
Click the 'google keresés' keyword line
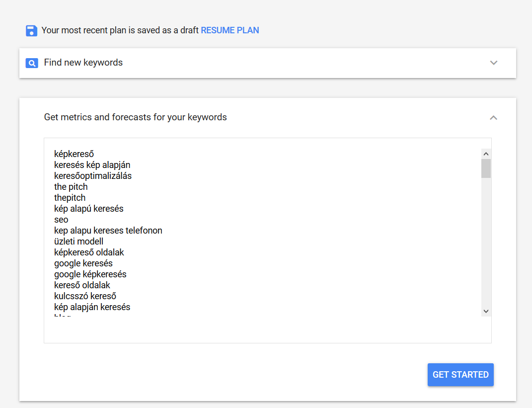83,263
